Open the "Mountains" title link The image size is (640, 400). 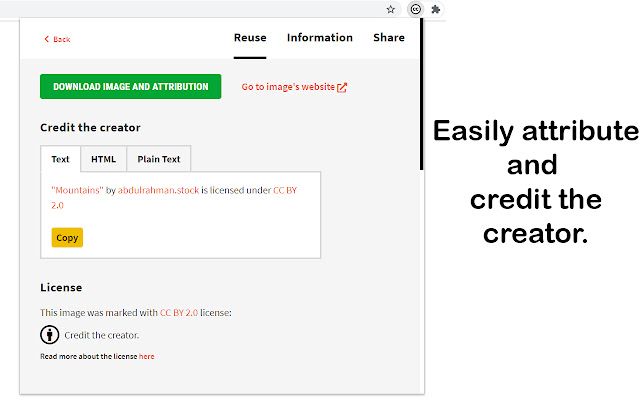pos(77,190)
